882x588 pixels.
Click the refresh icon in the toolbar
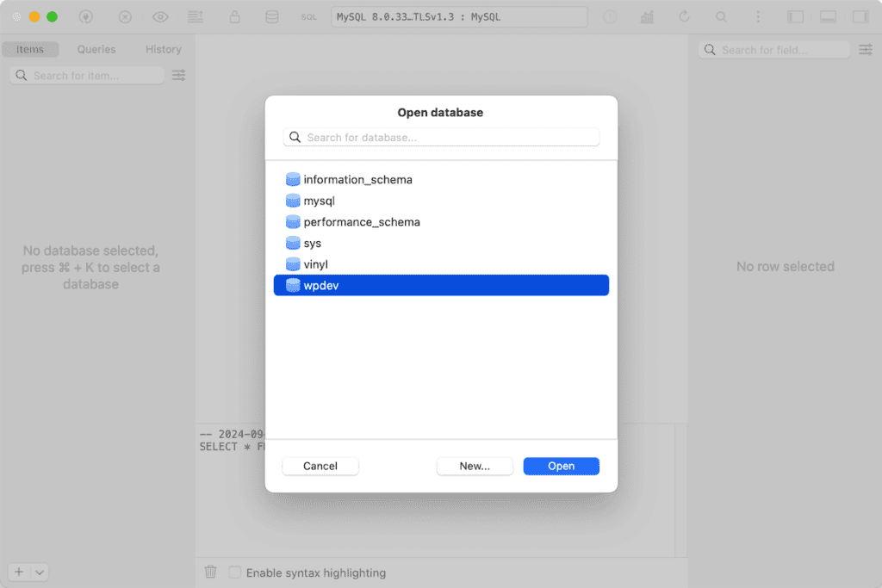point(685,17)
